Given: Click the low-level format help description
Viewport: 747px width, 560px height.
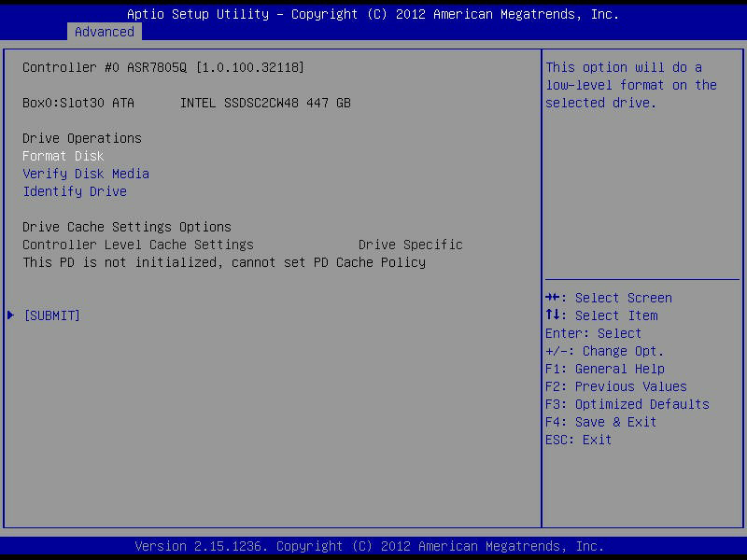Looking at the screenshot, I should (631, 85).
